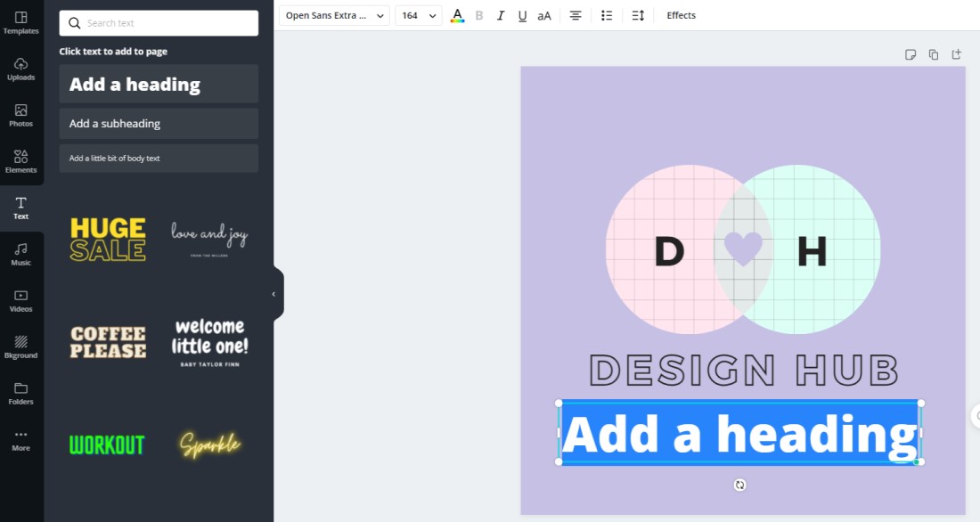Open the Bkground sidebar tab
This screenshot has width=980, height=522.
pos(21,347)
